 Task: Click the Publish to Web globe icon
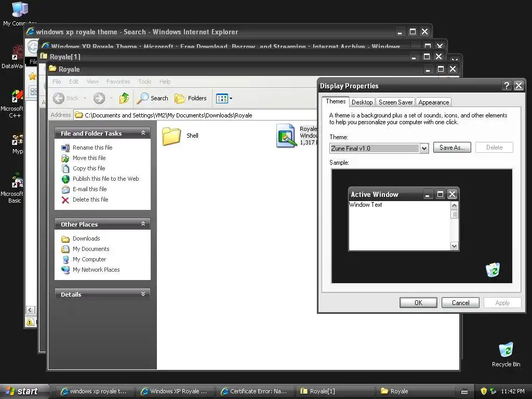(65, 179)
